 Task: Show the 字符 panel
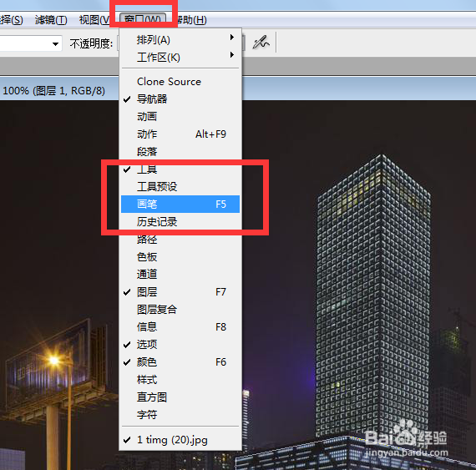[x=180, y=415]
